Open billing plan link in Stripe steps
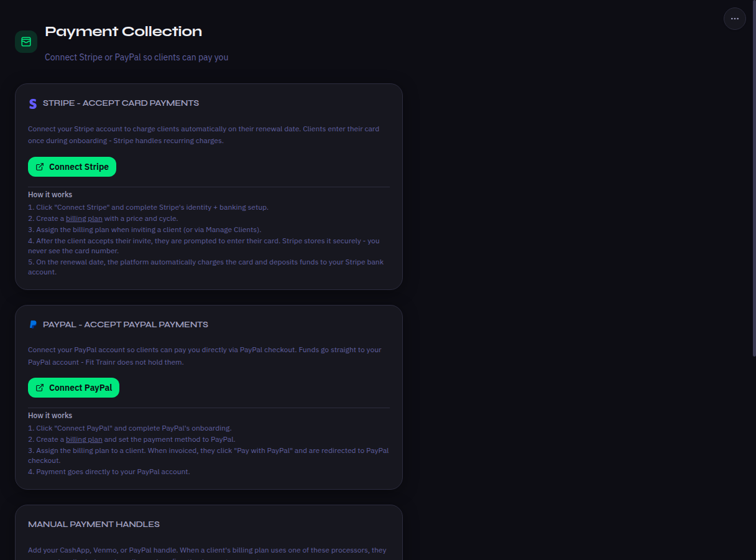This screenshot has width=756, height=560. click(x=84, y=219)
